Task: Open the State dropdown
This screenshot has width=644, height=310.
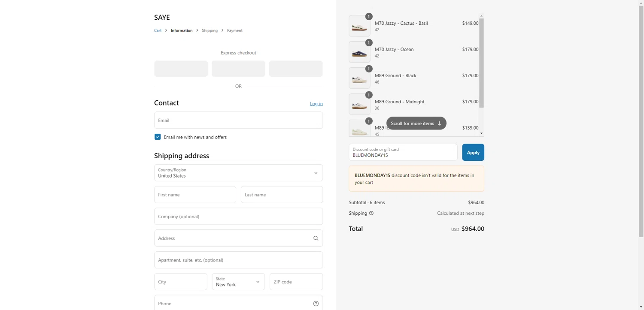Action: click(238, 282)
